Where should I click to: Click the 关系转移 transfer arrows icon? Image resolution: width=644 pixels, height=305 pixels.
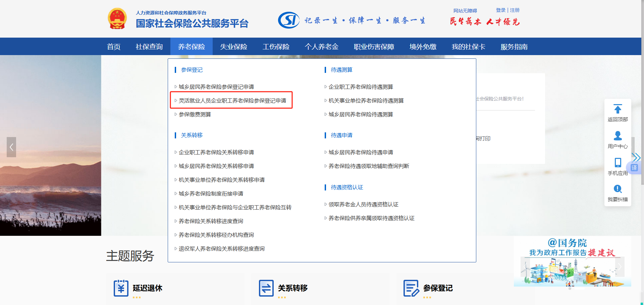[x=266, y=288]
